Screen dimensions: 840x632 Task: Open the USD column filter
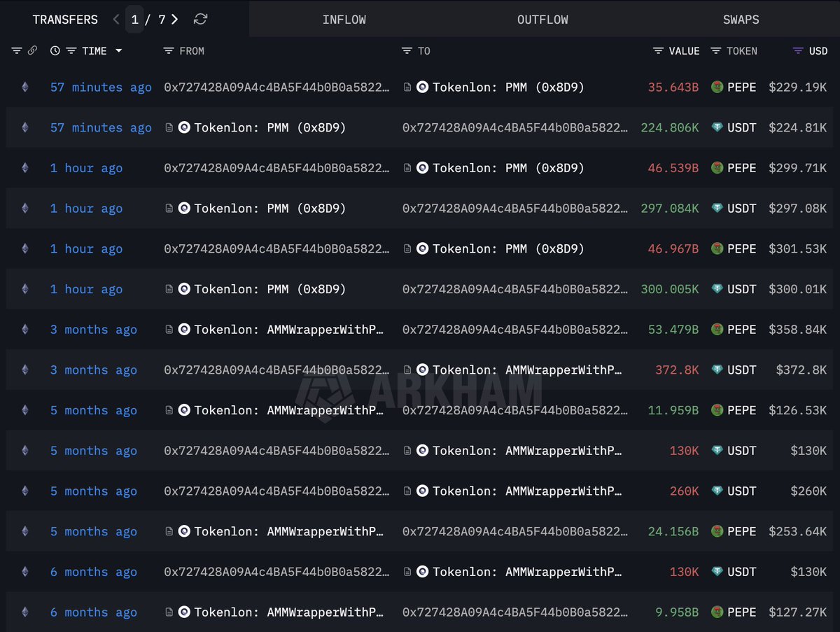click(798, 50)
